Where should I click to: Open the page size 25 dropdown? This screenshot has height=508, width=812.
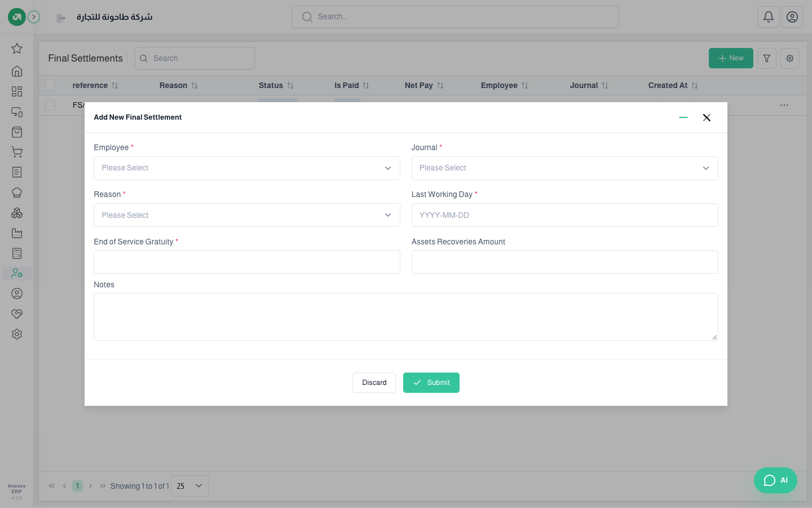189,486
